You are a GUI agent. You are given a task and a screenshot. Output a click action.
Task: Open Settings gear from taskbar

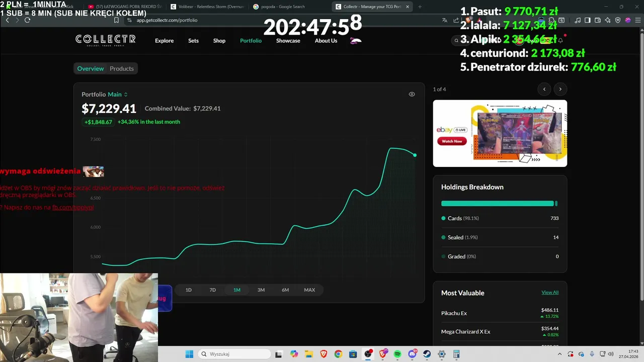click(442, 354)
